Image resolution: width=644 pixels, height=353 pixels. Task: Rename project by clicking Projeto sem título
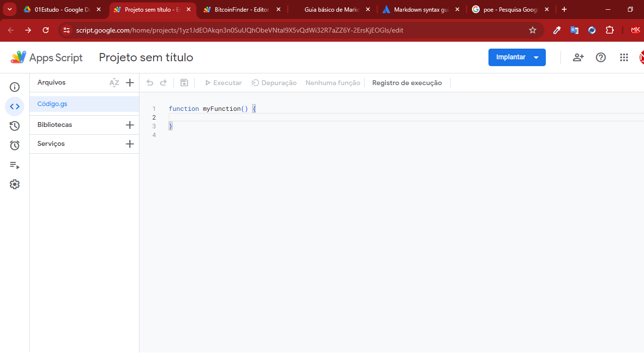pyautogui.click(x=146, y=58)
